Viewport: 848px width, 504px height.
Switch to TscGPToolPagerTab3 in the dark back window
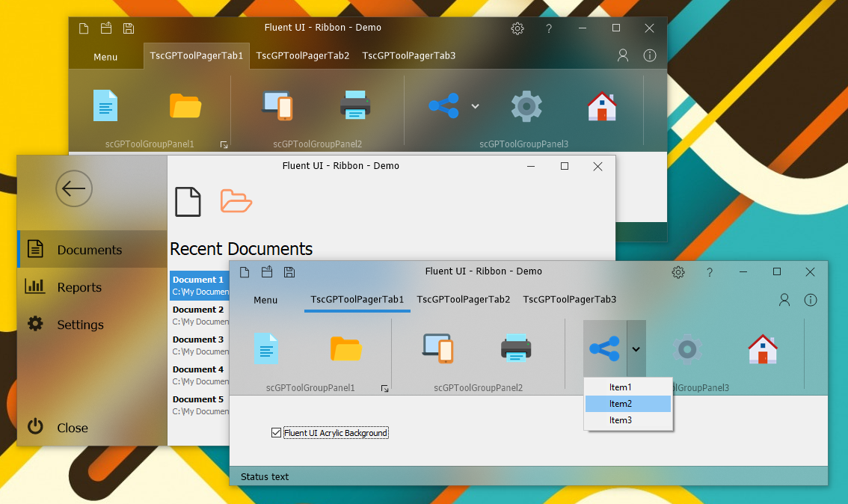tap(409, 55)
